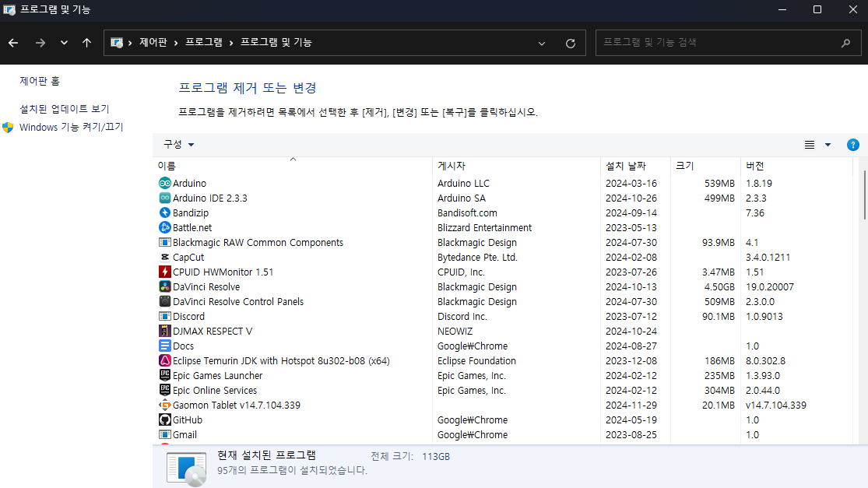Image resolution: width=868 pixels, height=488 pixels.
Task: Click the Epic Online Services icon
Action: click(164, 391)
